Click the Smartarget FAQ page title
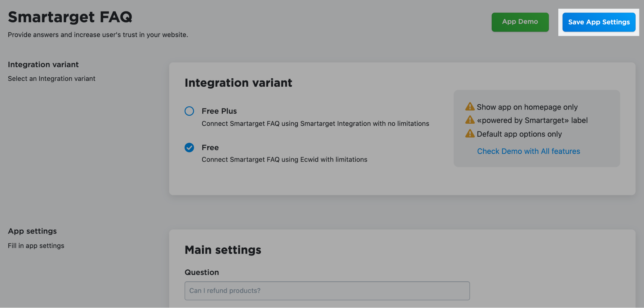The height and width of the screenshot is (308, 644). coord(70,17)
